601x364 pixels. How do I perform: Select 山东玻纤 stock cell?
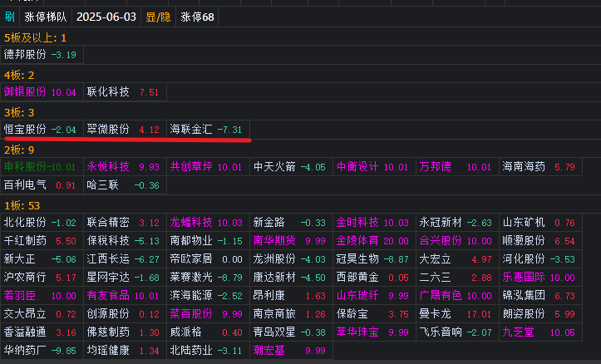point(374,296)
